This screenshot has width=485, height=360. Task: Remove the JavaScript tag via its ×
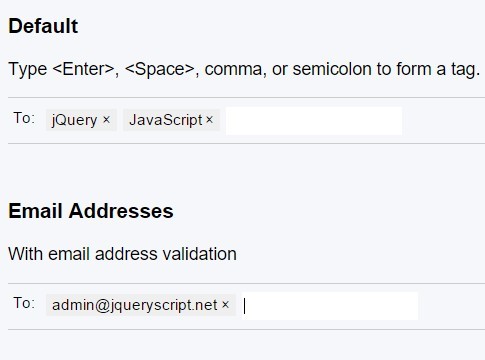click(x=209, y=119)
